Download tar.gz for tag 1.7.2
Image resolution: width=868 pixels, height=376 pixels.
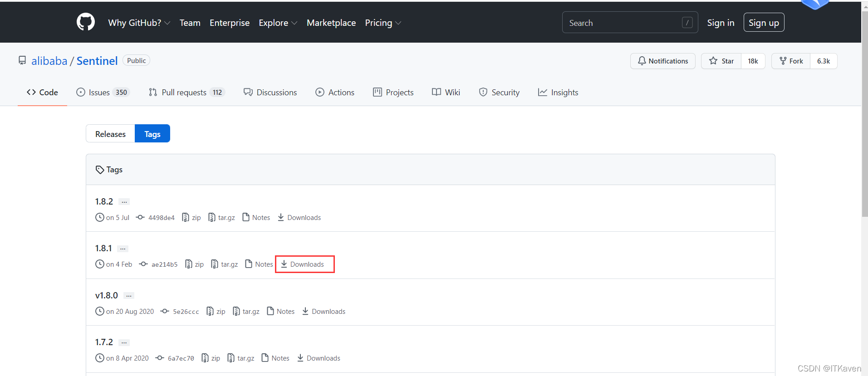(x=240, y=358)
